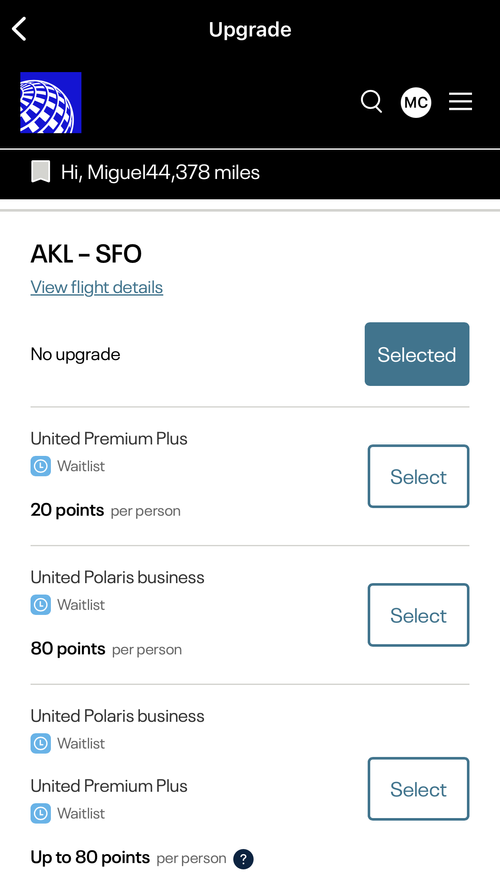Click the Selected button for No upgrade

[417, 354]
